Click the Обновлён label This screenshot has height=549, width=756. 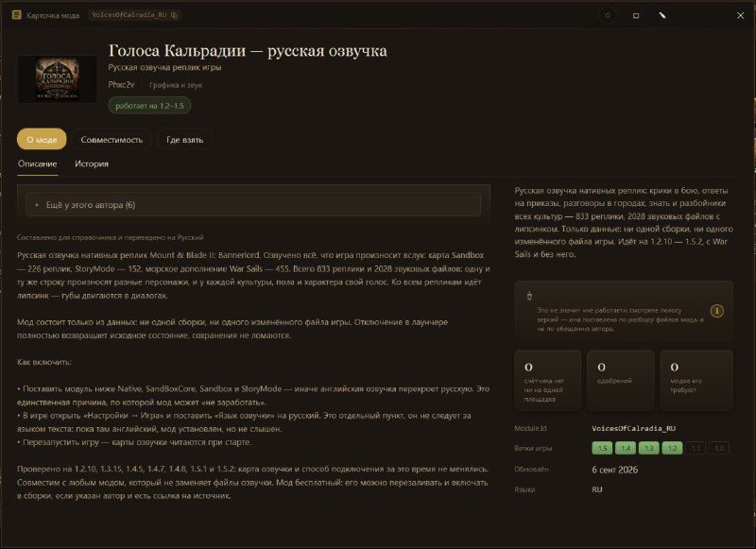tap(531, 469)
